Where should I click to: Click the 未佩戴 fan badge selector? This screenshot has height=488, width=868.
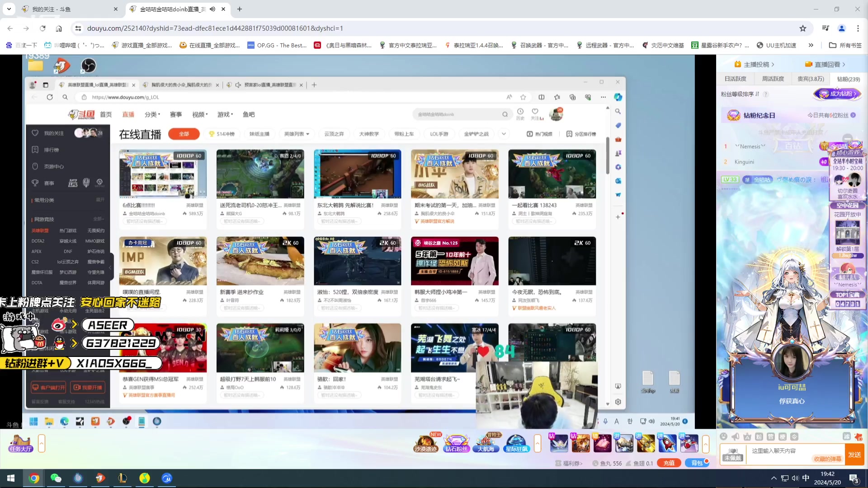coord(733,455)
